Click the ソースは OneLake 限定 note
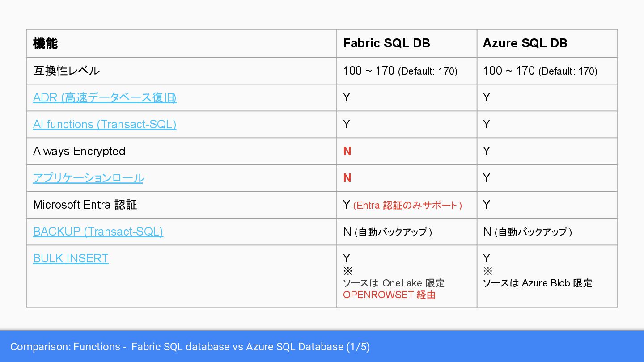 (394, 283)
